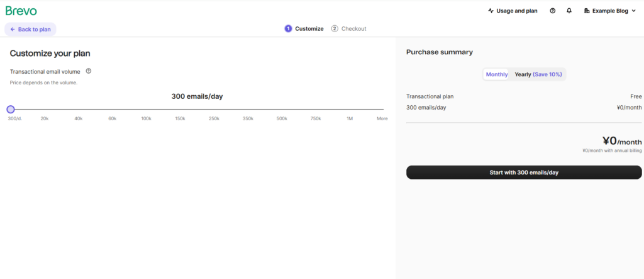Click the More label on volume slider
Screen dimensions: 644x279
(382, 118)
